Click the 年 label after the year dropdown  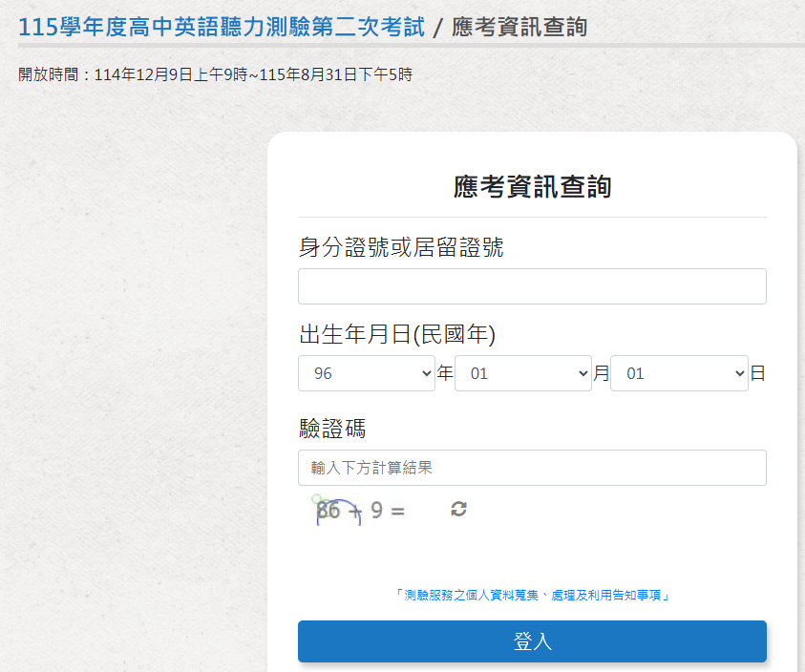tap(445, 373)
